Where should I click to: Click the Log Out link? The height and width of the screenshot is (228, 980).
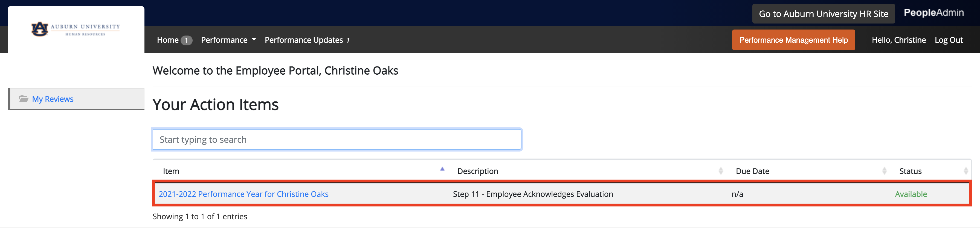[949, 40]
